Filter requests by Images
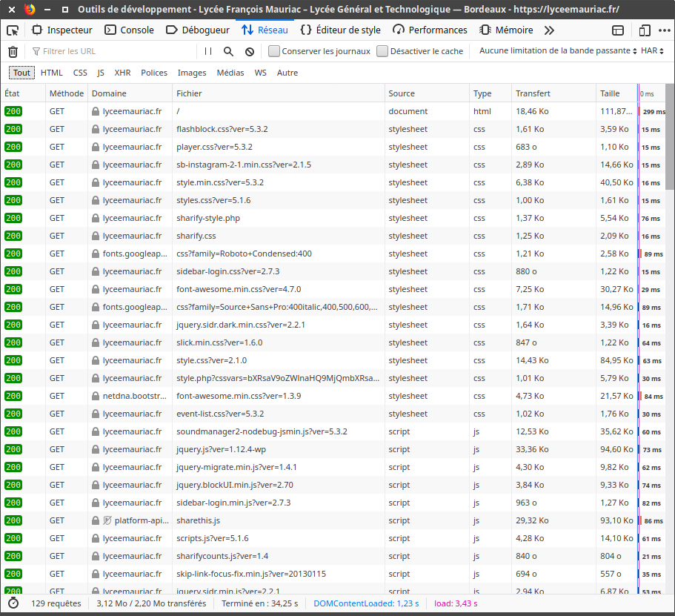Viewport: 675px width, 616px height. 192,73
